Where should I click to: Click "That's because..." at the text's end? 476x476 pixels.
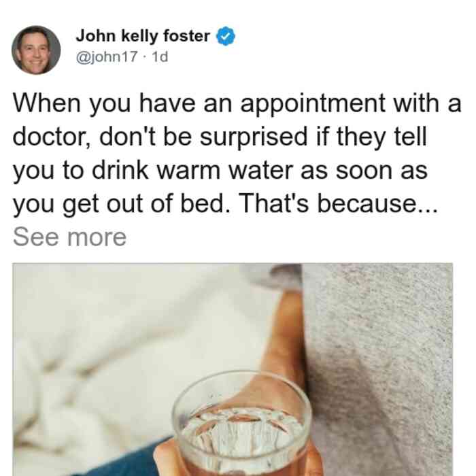pyautogui.click(x=338, y=203)
